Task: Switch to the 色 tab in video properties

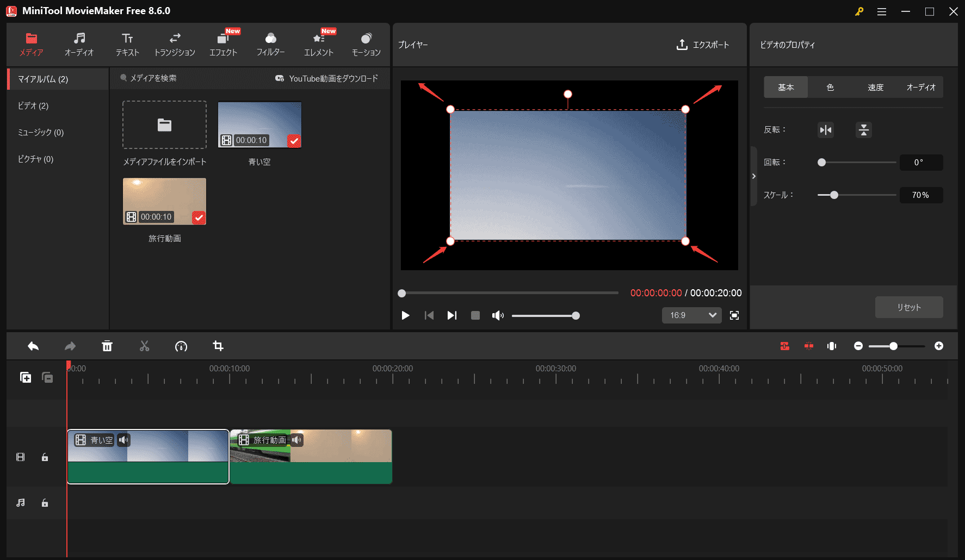Action: coord(830,87)
